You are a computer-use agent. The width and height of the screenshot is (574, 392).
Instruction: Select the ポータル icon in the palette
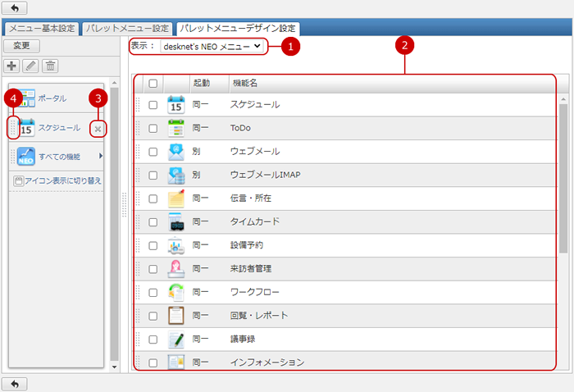click(x=27, y=98)
